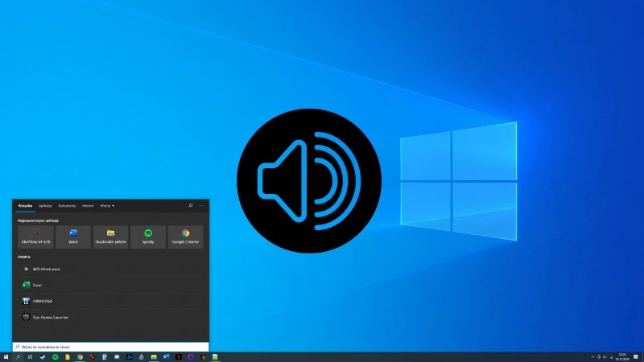
Task: Click the volume icon in system tray
Action: [605, 357]
